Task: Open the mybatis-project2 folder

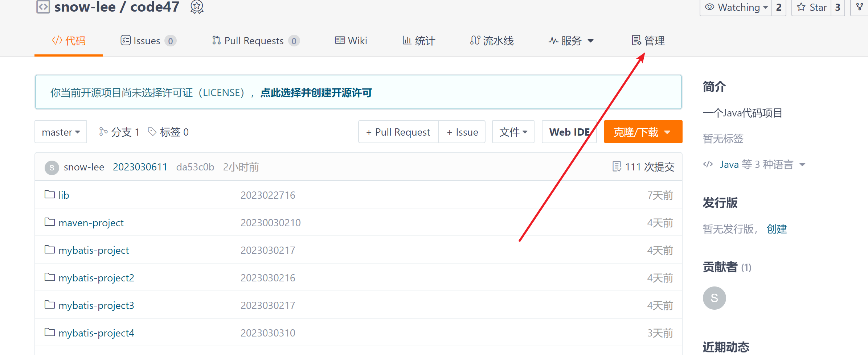Action: click(x=96, y=278)
